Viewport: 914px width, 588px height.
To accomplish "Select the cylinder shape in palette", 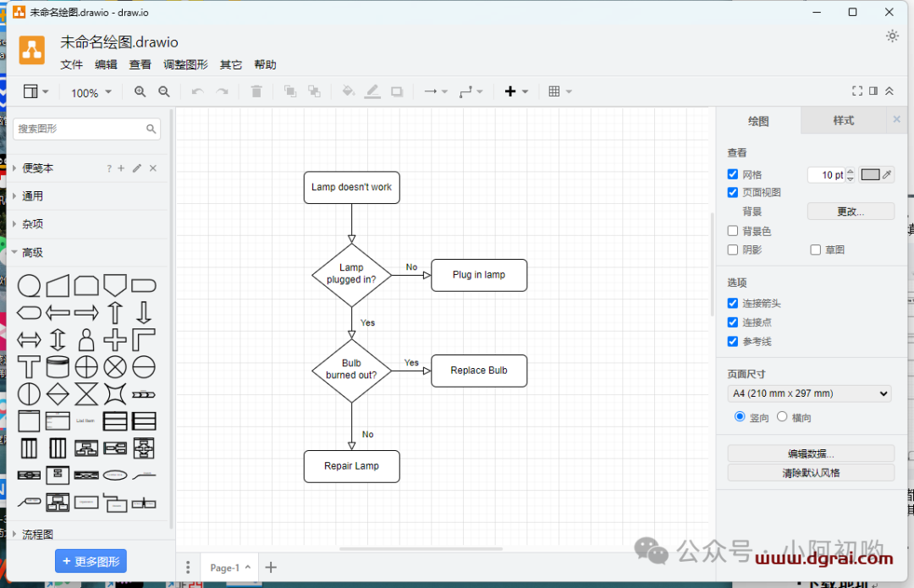I will 58,367.
